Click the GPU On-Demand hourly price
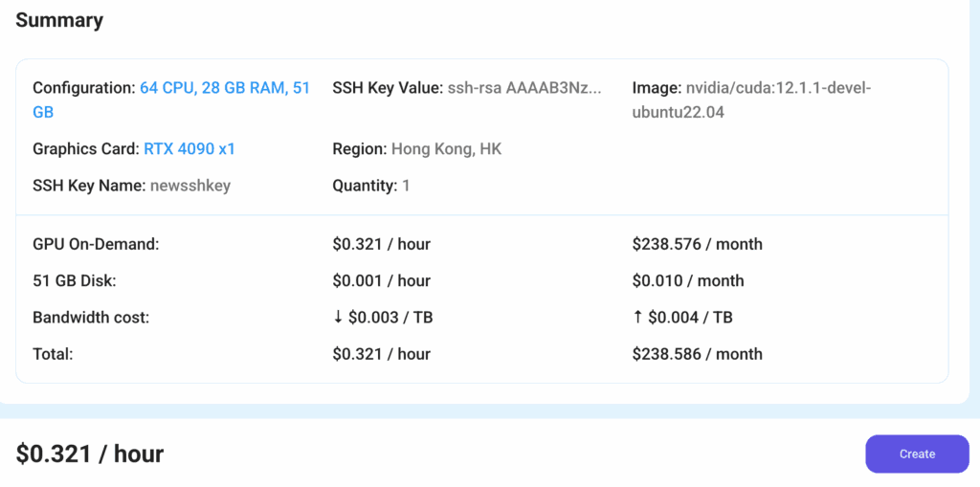 [x=381, y=244]
